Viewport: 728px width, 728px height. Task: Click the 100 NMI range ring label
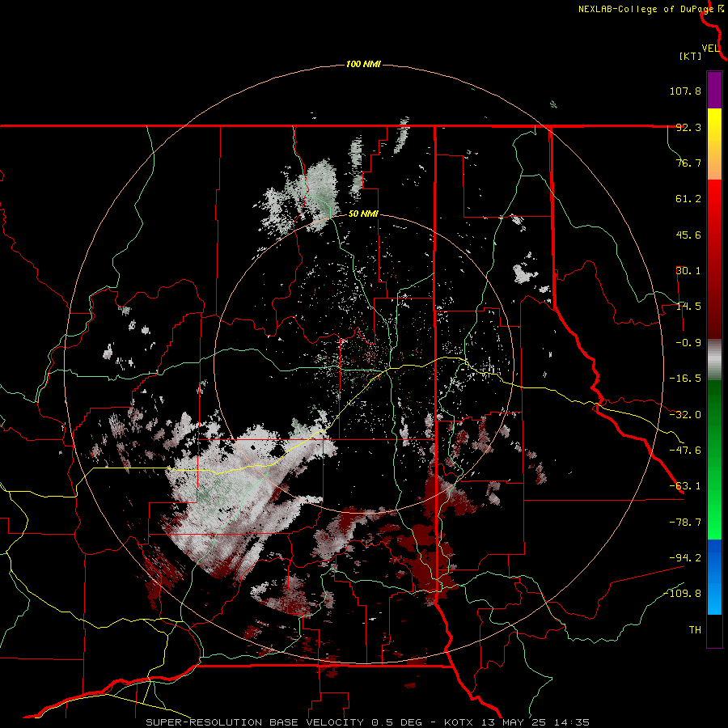pyautogui.click(x=363, y=64)
